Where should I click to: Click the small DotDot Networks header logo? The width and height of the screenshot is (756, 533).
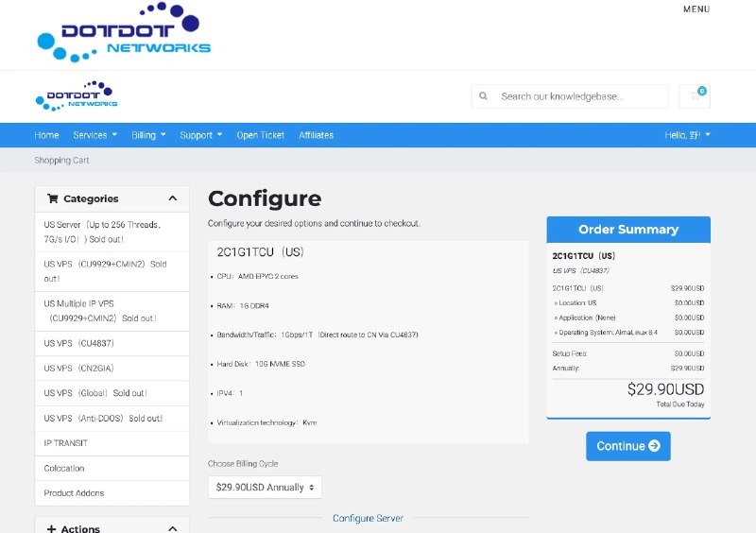[77, 95]
